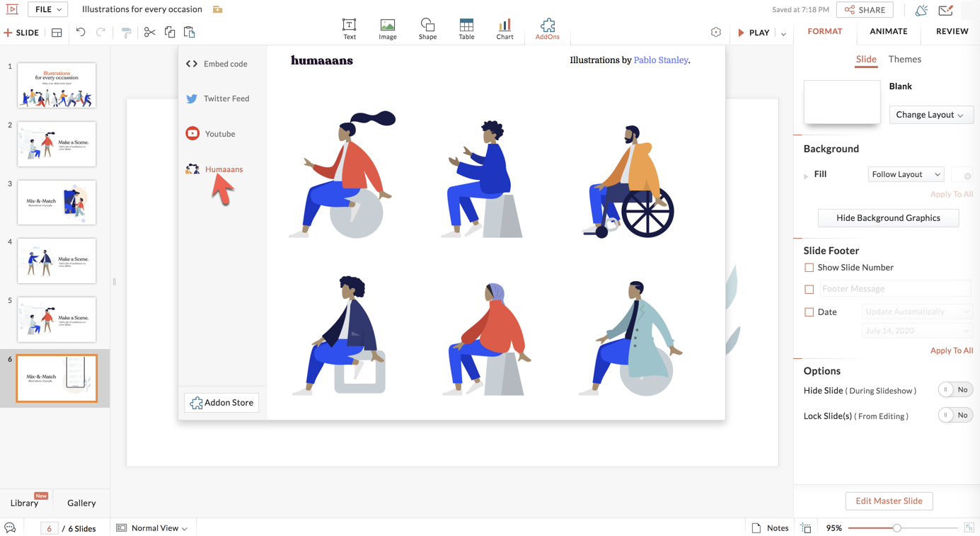The image size is (980, 536).
Task: Click the SHARE button
Action: (x=865, y=10)
